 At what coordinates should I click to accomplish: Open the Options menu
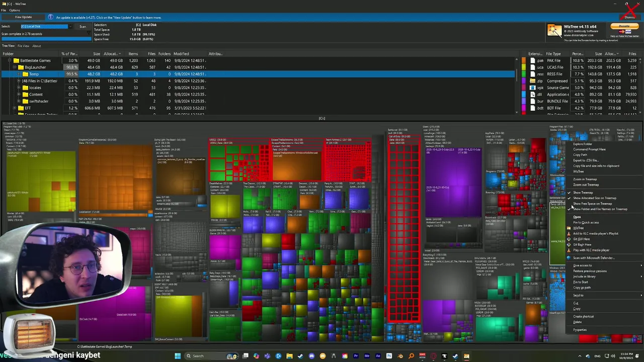pyautogui.click(x=15, y=10)
